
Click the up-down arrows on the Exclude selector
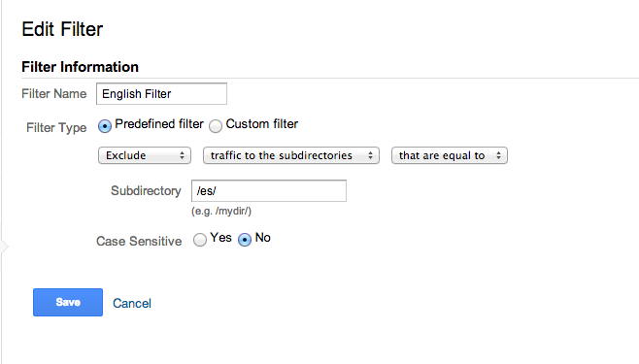(x=183, y=155)
